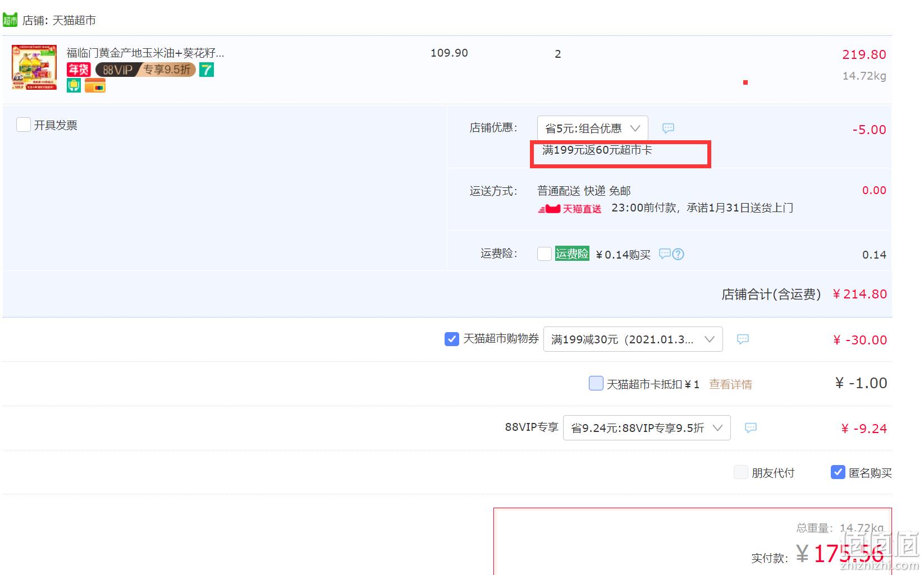Enable the 朋友代付 checkbox

pyautogui.click(x=741, y=472)
